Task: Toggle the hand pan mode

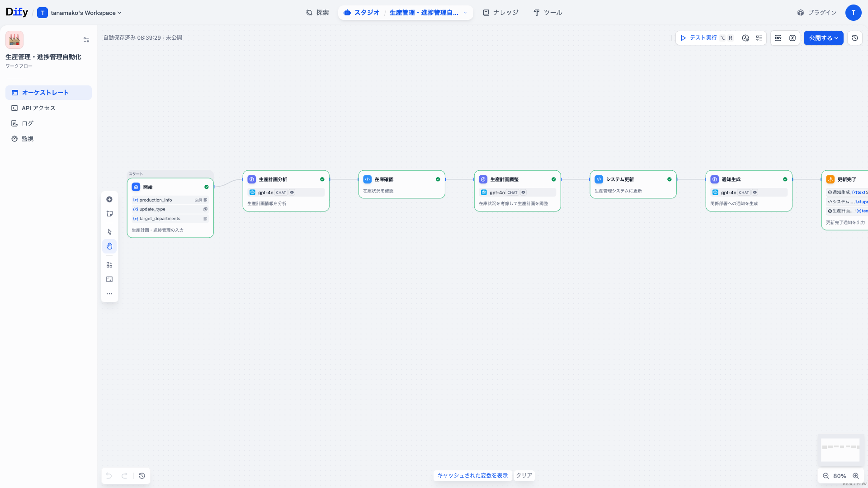Action: click(109, 246)
